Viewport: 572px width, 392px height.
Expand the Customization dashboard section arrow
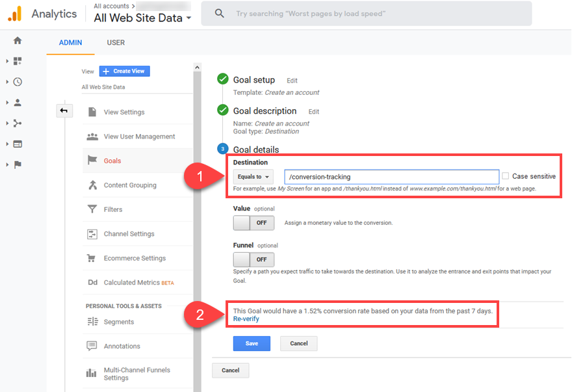(x=7, y=61)
